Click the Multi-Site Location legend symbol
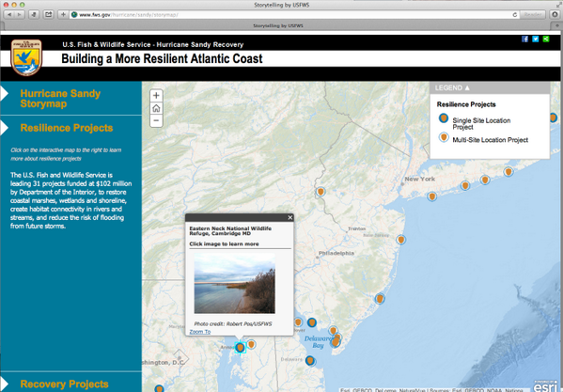Viewport: 563px width, 392px height. point(444,137)
